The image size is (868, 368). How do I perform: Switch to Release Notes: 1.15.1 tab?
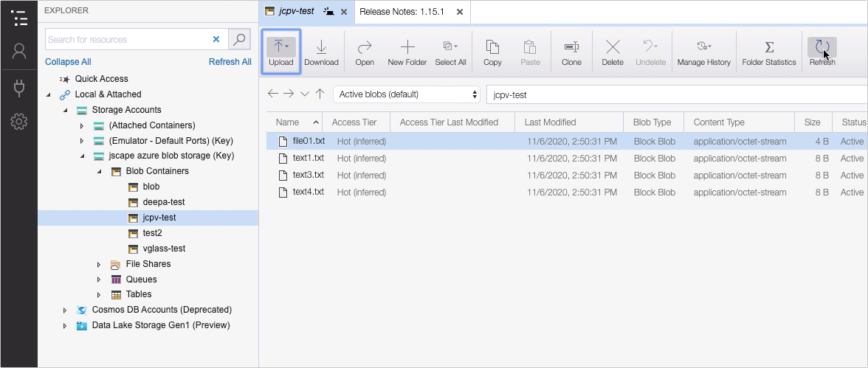(402, 12)
